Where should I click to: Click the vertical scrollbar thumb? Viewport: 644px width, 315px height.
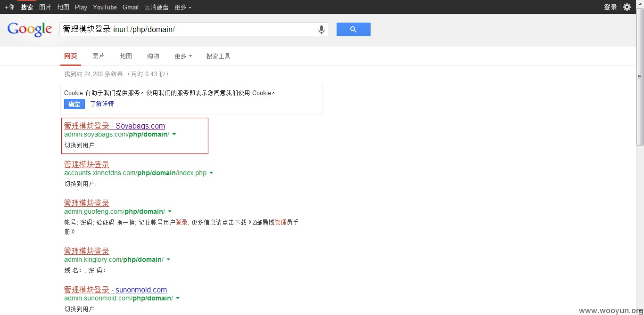pos(640,78)
